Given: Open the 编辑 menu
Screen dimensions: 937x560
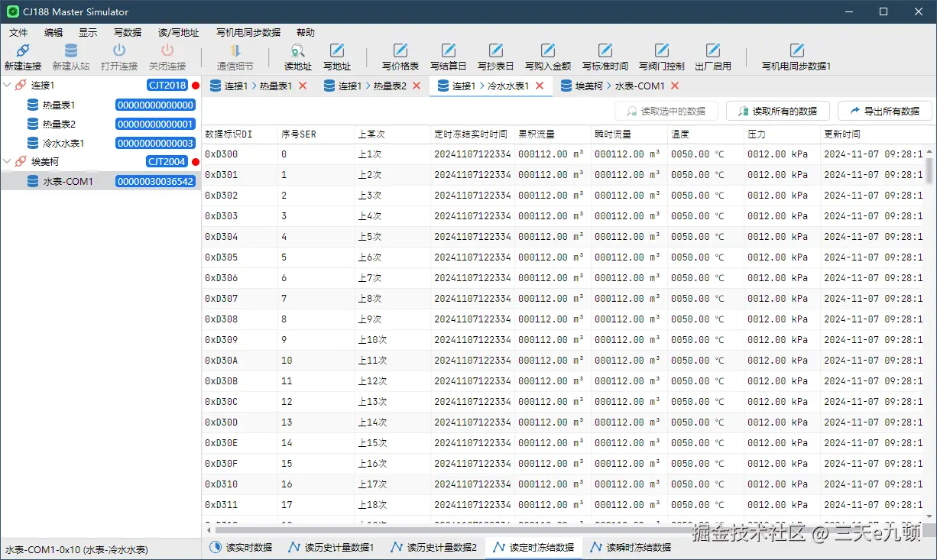Looking at the screenshot, I should pos(53,33).
